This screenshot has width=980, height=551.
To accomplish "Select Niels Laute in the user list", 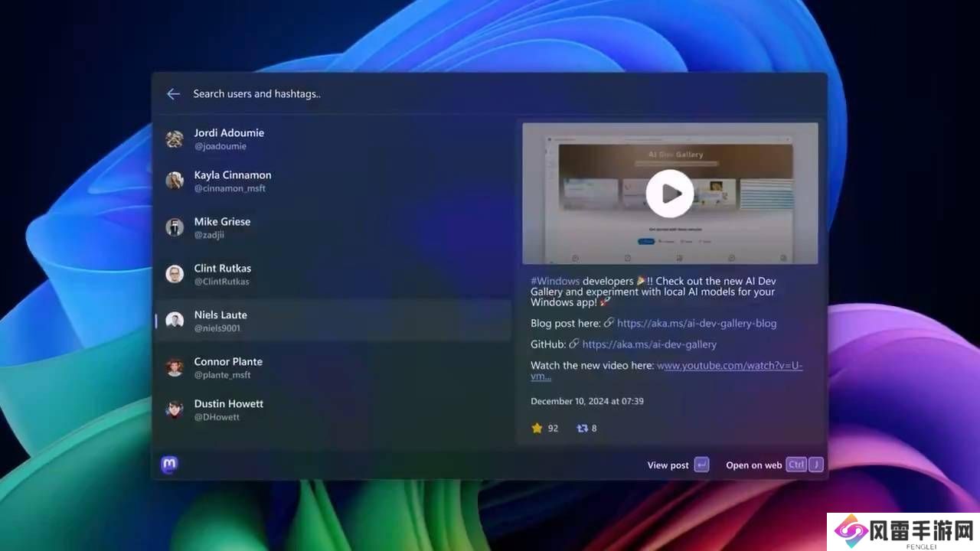I will 334,321.
